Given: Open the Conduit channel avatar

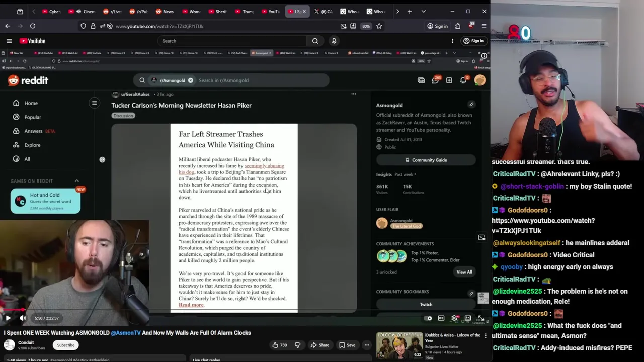Looking at the screenshot, I should [10, 345].
